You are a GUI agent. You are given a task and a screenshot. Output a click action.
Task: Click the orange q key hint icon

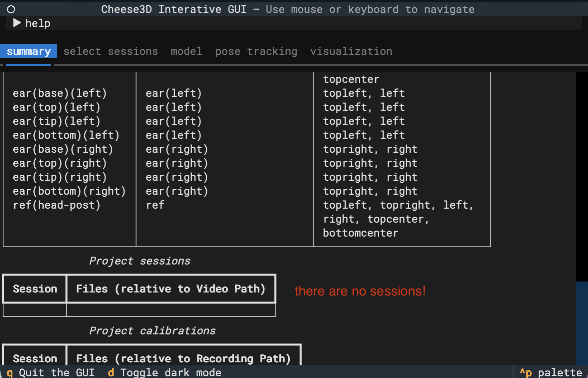pos(10,372)
